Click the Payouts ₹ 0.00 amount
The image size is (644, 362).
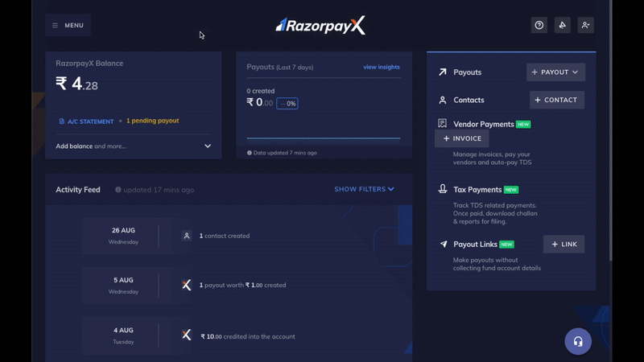pyautogui.click(x=259, y=102)
